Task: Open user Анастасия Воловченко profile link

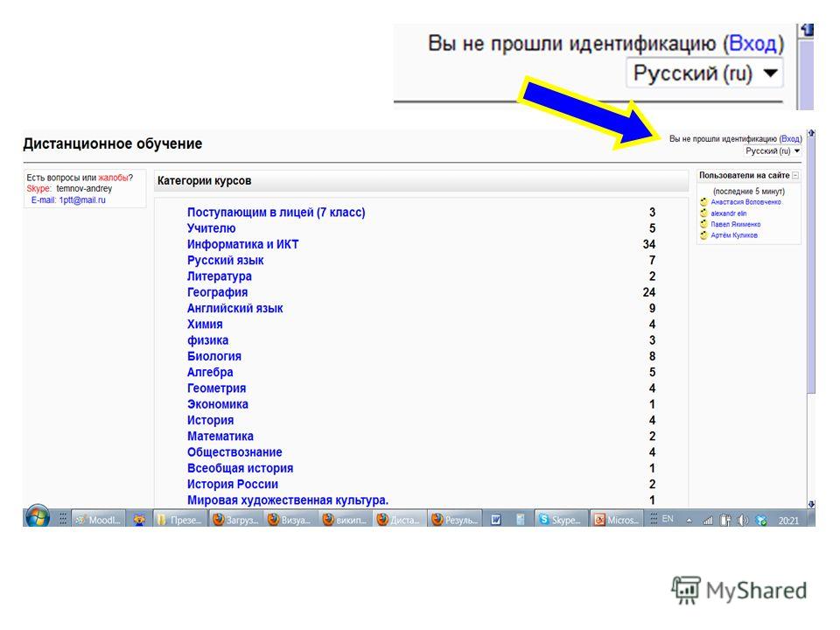Action: pos(746,202)
